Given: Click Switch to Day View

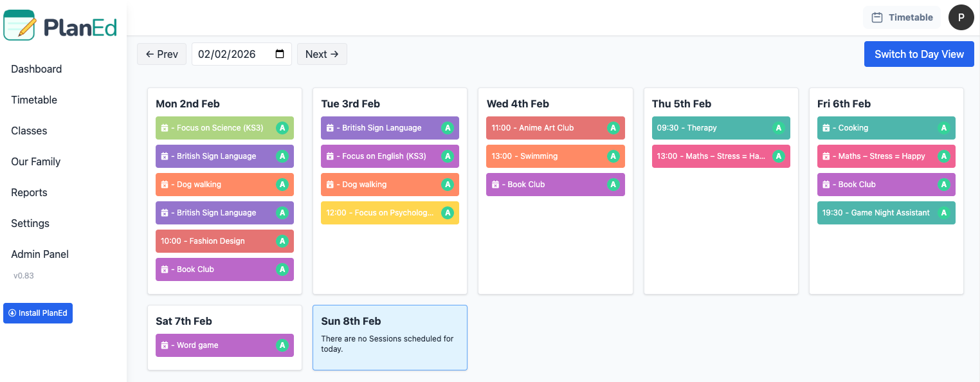Looking at the screenshot, I should [918, 54].
